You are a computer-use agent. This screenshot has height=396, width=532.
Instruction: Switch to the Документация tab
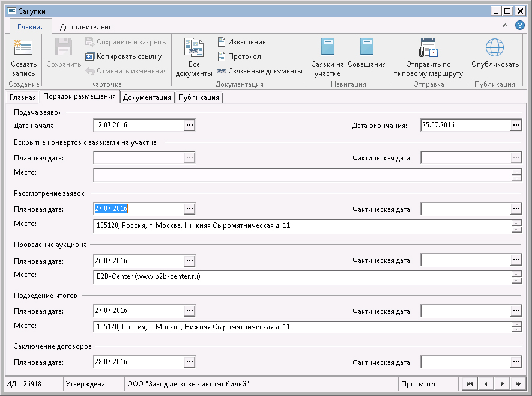(147, 97)
